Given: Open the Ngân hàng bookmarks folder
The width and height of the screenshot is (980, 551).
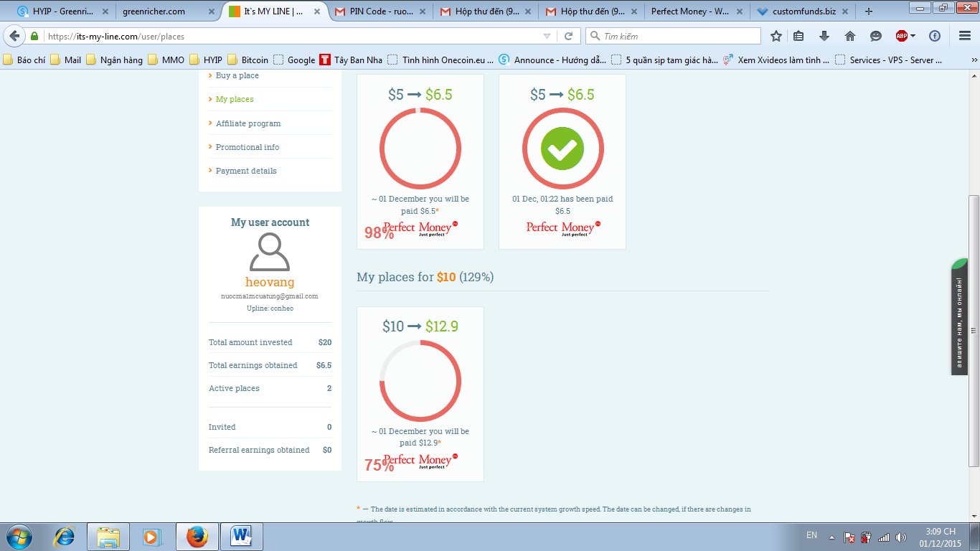Looking at the screenshot, I should (114, 60).
